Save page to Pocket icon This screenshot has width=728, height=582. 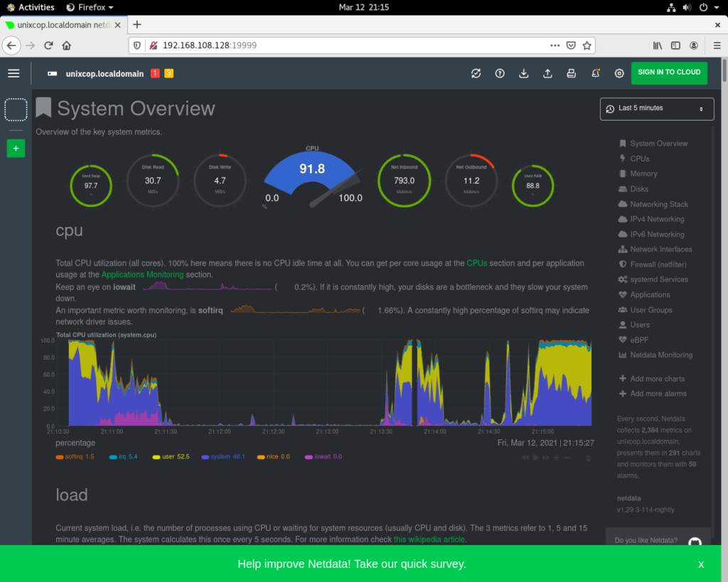click(x=571, y=45)
